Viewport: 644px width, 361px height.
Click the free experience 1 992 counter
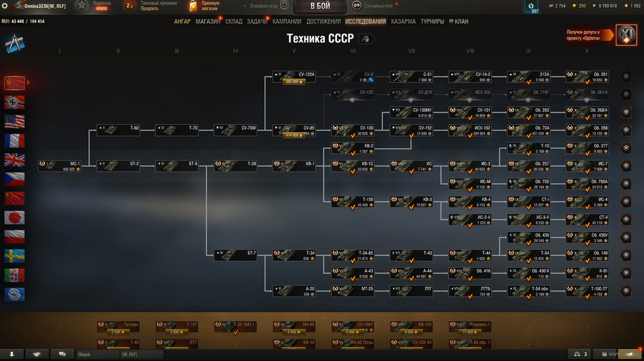pyautogui.click(x=632, y=6)
